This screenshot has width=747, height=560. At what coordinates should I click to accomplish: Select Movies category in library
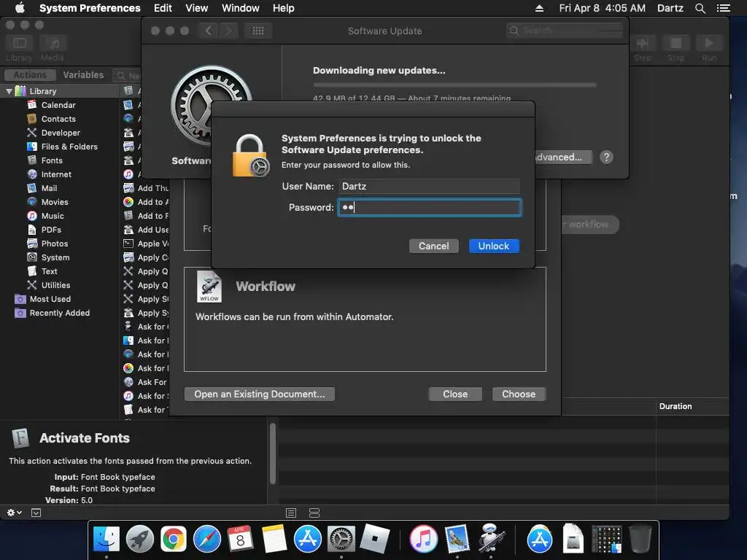coord(54,202)
